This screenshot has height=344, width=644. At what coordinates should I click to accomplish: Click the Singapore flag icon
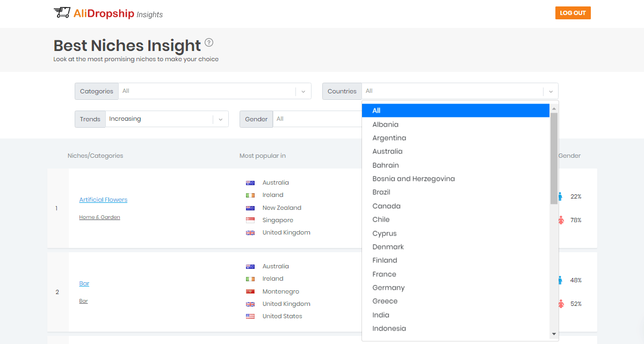tap(250, 221)
